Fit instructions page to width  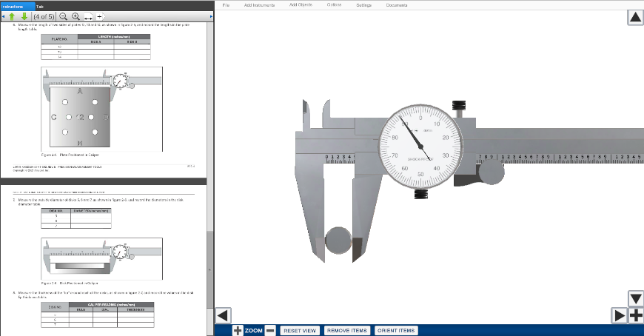[88, 16]
